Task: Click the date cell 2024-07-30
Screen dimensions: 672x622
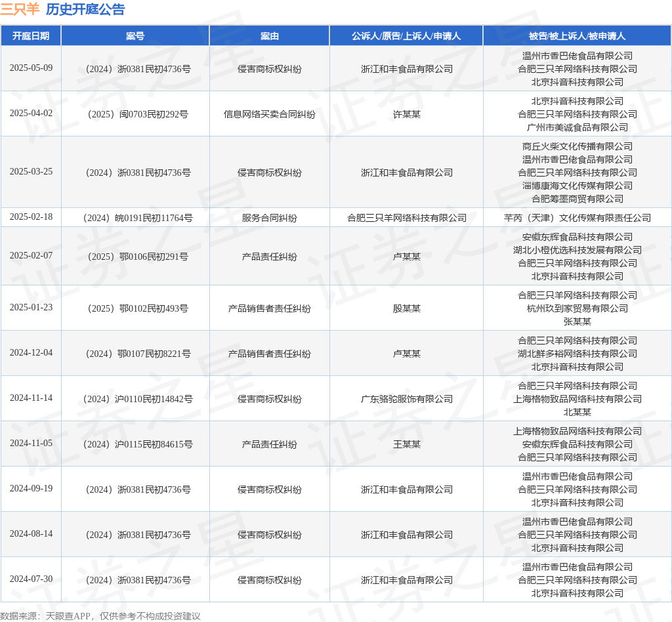Action: [31, 579]
